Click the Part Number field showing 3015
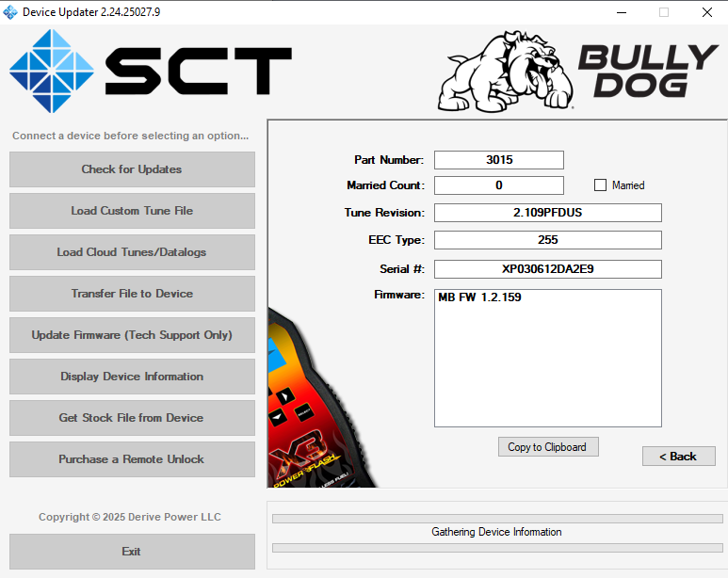Screen dimensions: 728x578 click(x=499, y=160)
